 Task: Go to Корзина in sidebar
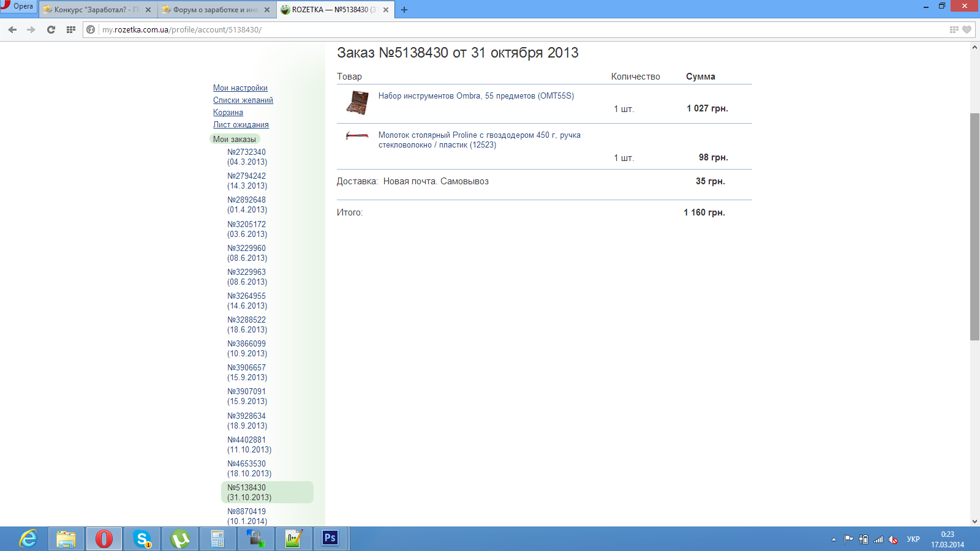228,113
